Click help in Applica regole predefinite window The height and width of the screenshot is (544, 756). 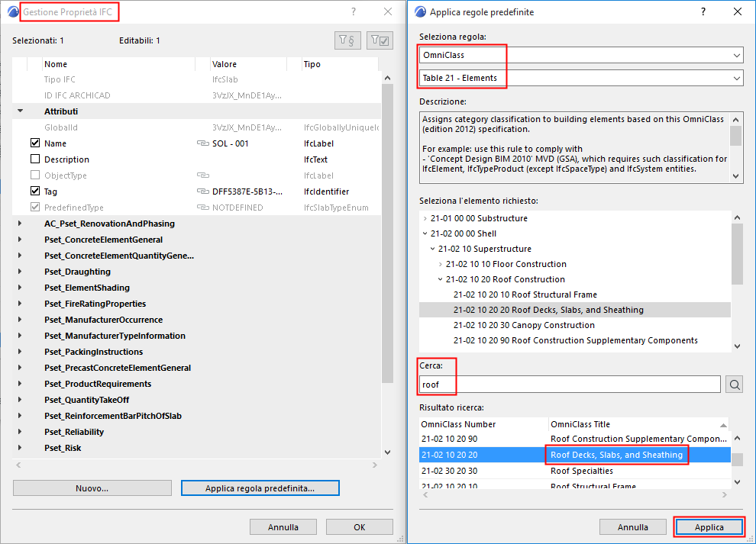(x=703, y=11)
